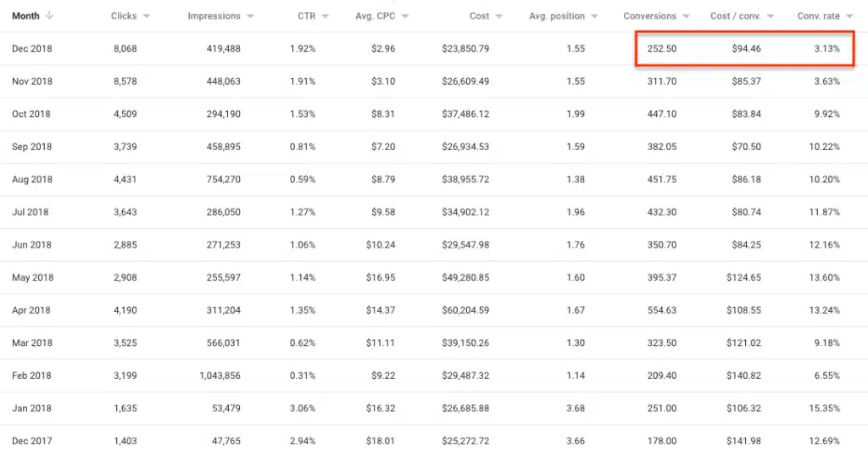
Task: Select the Dec 2017 row label
Action: (32, 441)
